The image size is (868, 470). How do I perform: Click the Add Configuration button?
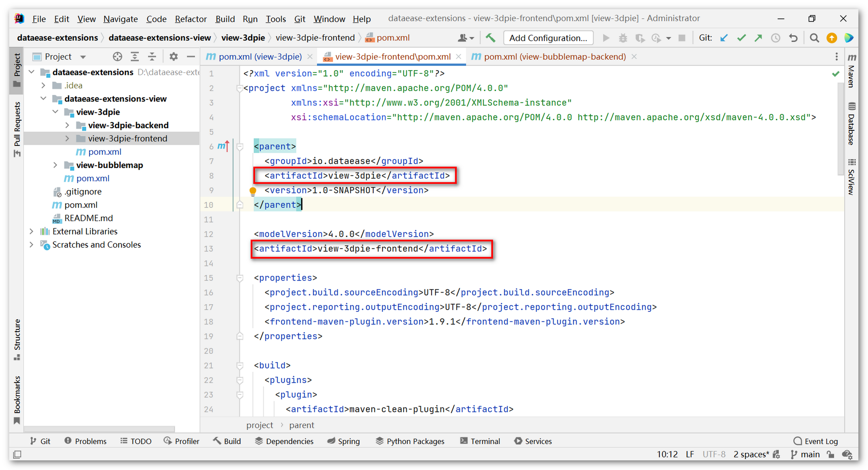click(548, 38)
